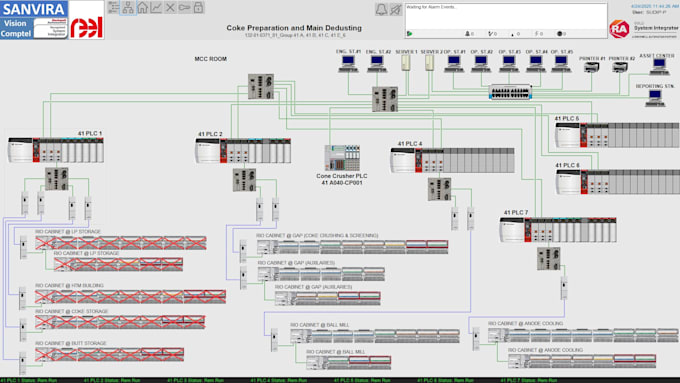Click the 41 PLC 4 Status text

tap(279, 380)
